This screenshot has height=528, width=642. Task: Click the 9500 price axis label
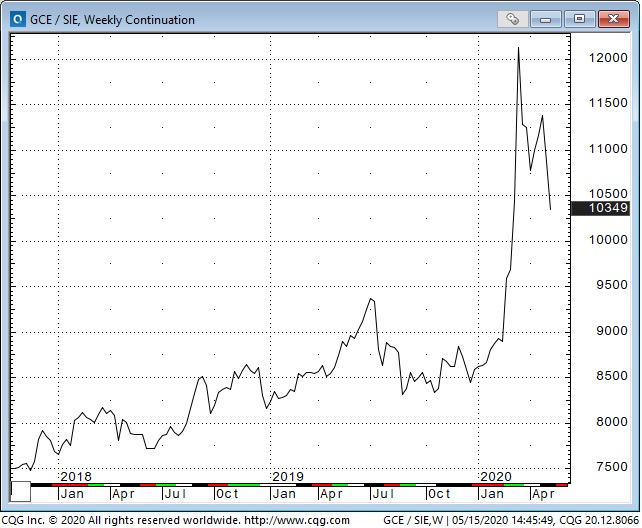(612, 285)
